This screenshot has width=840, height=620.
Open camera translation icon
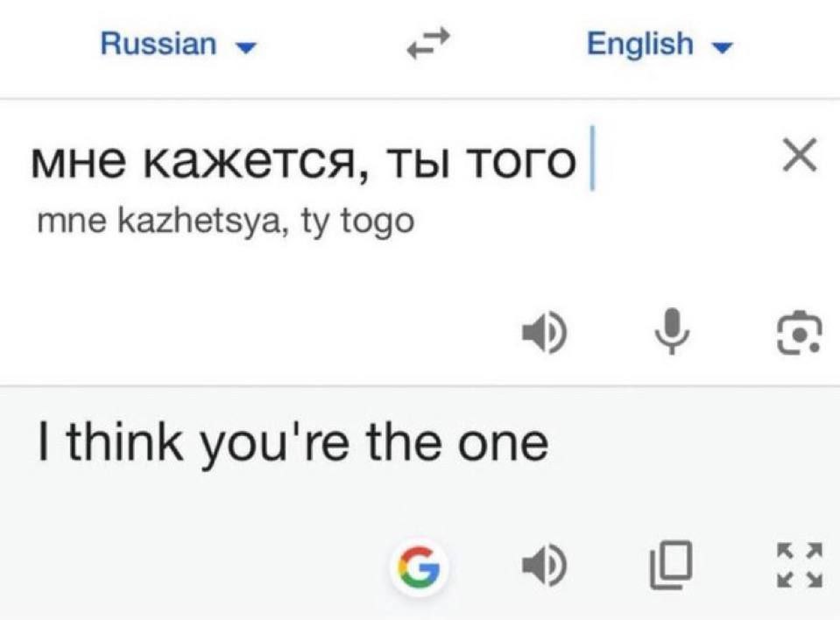click(x=799, y=333)
